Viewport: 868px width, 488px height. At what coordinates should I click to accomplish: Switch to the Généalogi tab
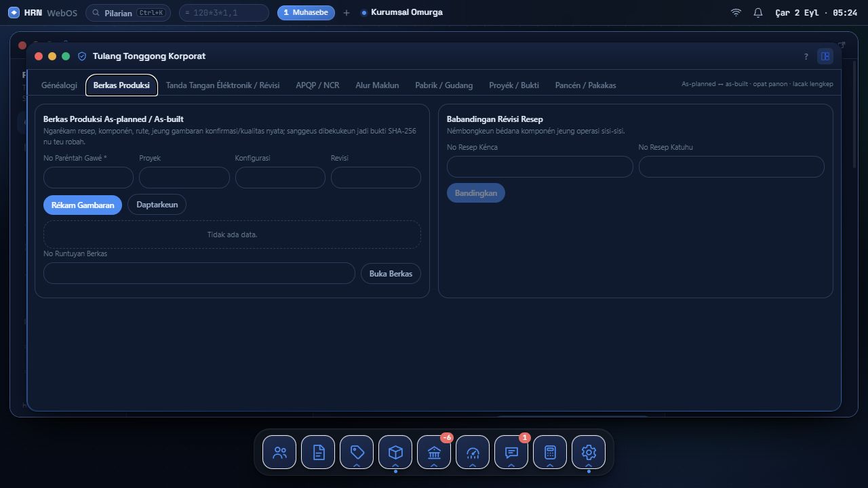[59, 85]
